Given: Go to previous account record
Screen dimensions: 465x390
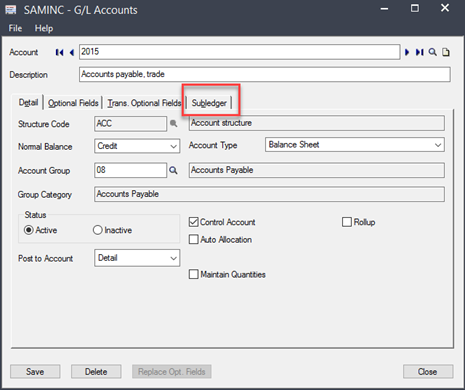Looking at the screenshot, I should click(x=71, y=52).
